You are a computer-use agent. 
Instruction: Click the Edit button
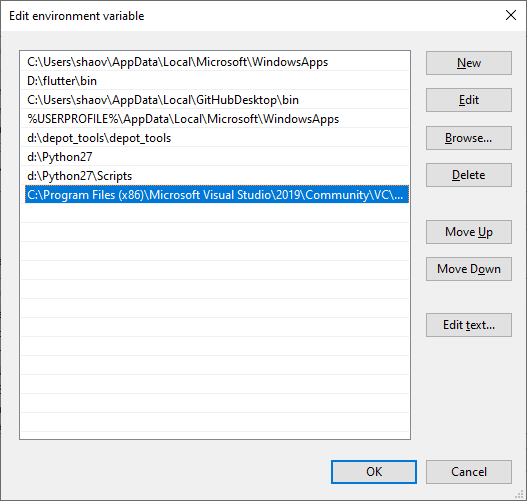click(x=469, y=100)
